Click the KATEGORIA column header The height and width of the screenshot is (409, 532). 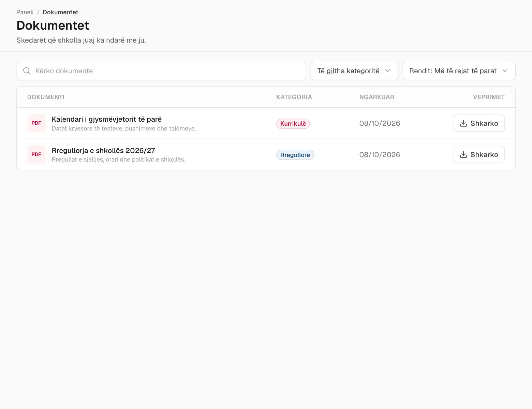pyautogui.click(x=294, y=97)
